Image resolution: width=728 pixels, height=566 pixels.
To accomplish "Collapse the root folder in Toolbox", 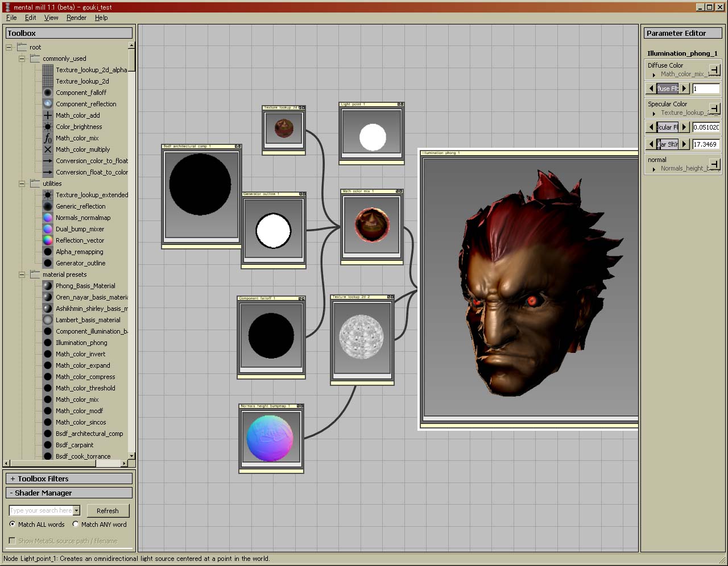I will [x=9, y=47].
